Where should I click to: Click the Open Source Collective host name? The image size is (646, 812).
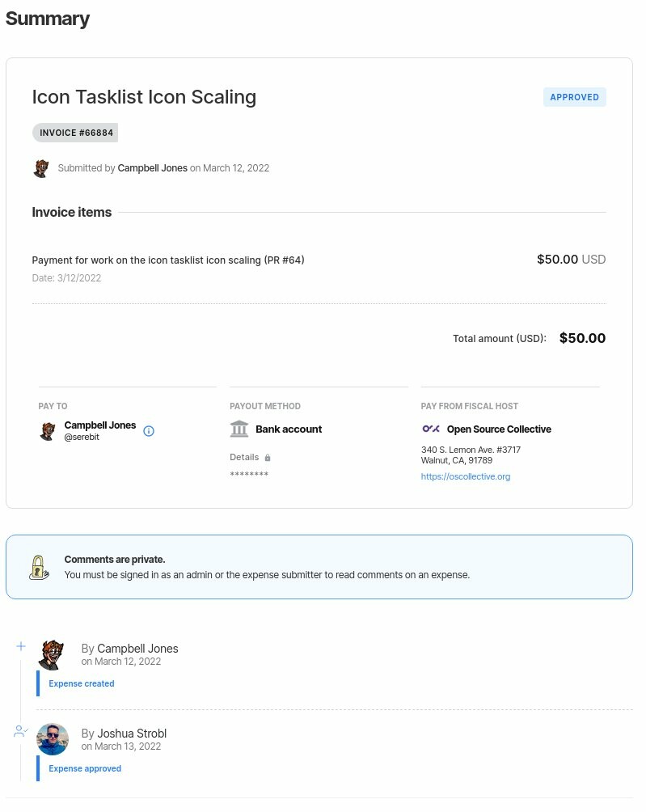(x=499, y=429)
